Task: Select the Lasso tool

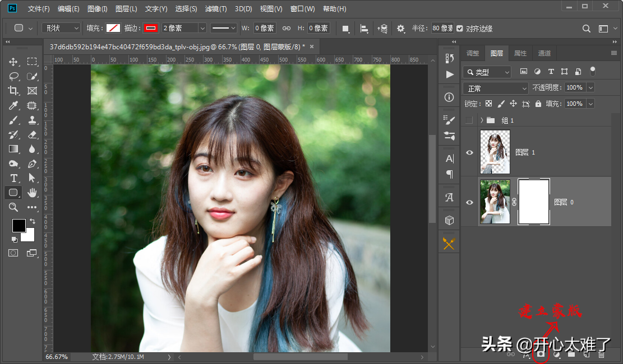Action: pyautogui.click(x=13, y=76)
